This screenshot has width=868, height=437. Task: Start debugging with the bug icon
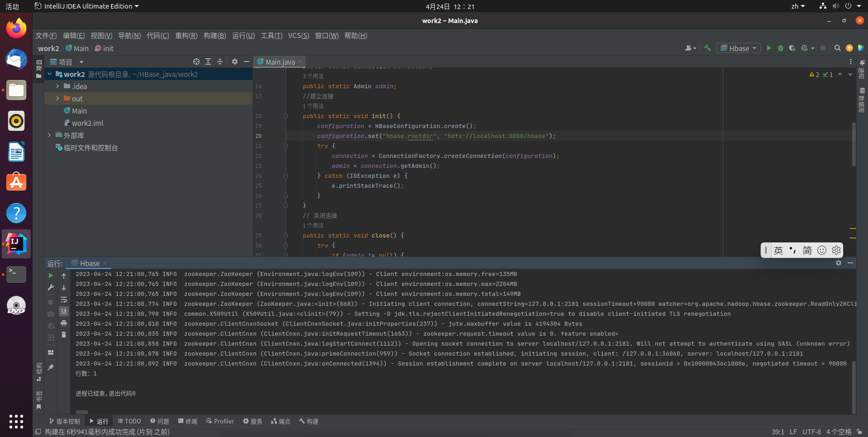[780, 48]
